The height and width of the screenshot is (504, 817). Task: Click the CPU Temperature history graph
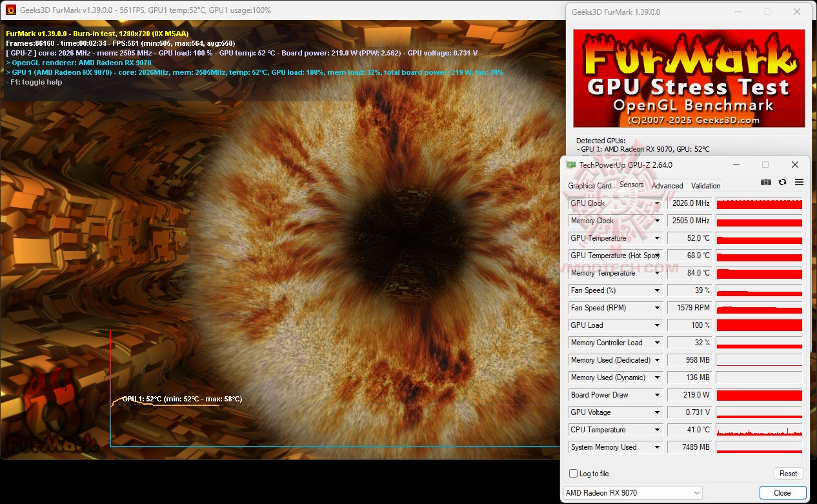point(759,430)
